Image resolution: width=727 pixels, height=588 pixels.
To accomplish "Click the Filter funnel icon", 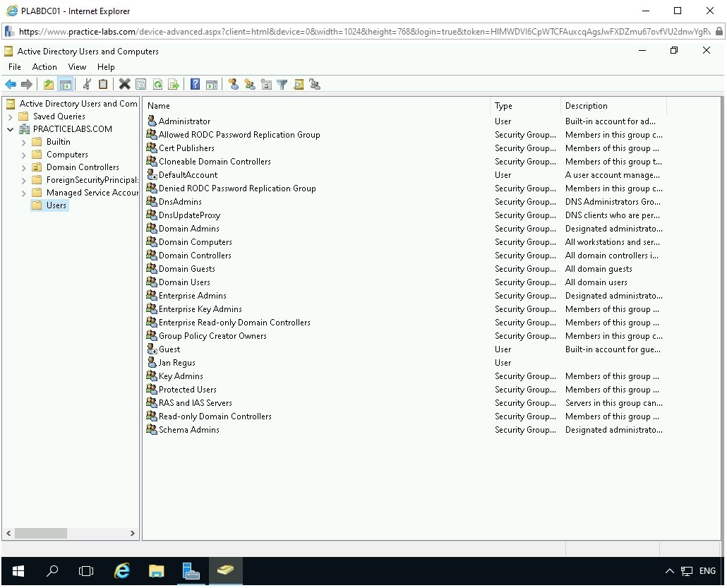I will tap(282, 85).
